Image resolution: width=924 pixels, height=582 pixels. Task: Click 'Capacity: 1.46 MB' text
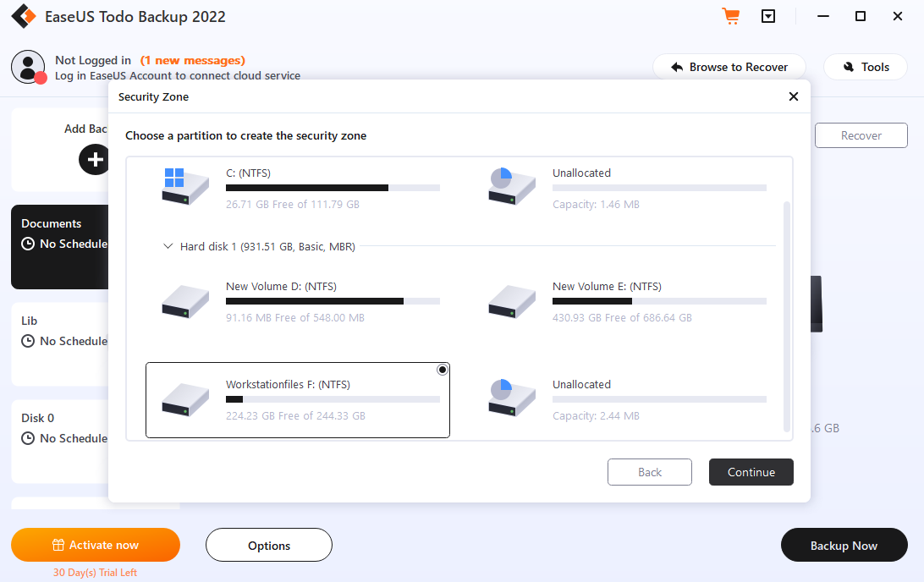[596, 205]
